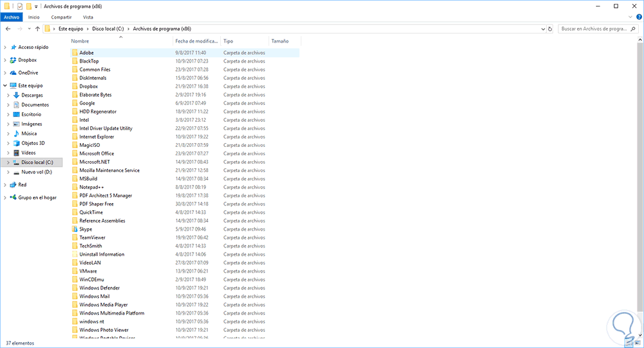The width and height of the screenshot is (644, 348).
Task: Select the Windows Photo Viewer folder
Action: coord(104,330)
